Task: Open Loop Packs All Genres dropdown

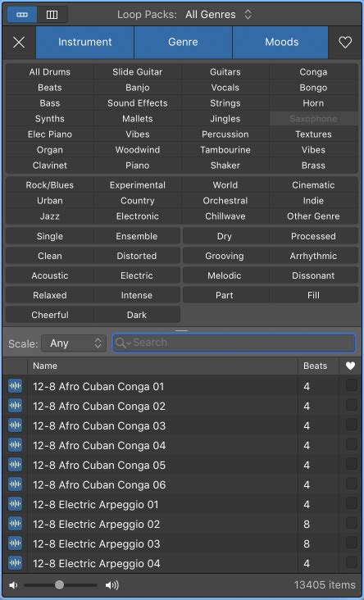Action: [219, 15]
